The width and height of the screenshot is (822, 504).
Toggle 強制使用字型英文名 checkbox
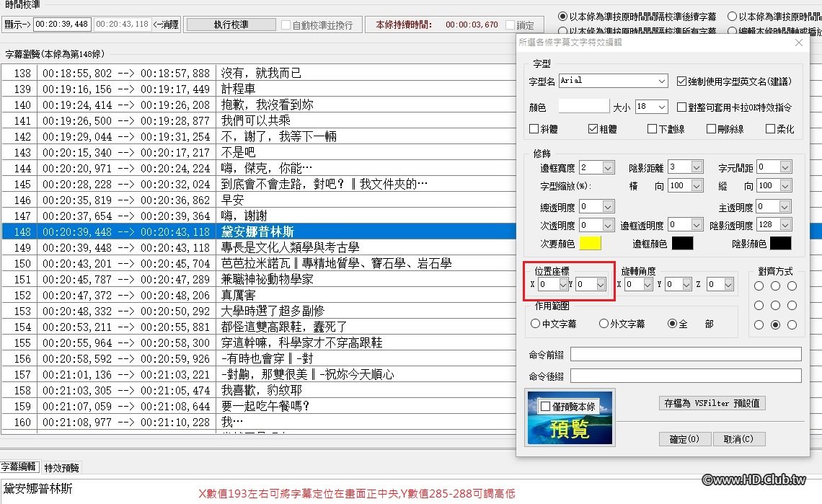pyautogui.click(x=681, y=81)
